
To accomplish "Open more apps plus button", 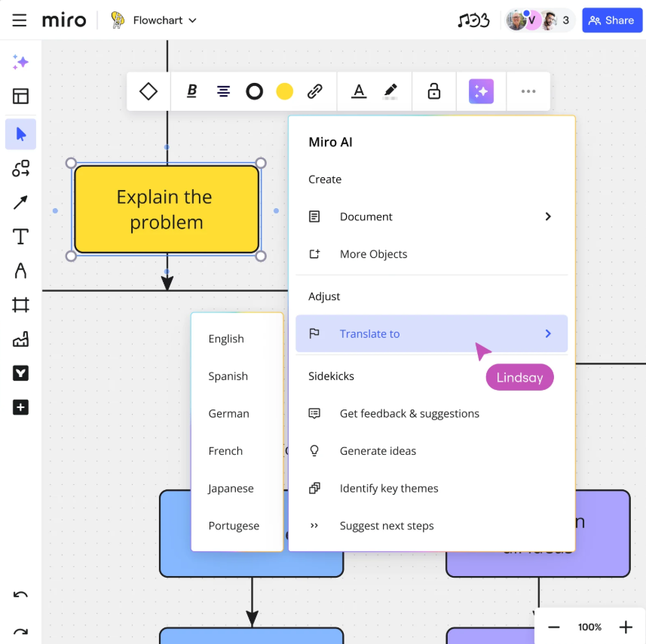I will (20, 407).
